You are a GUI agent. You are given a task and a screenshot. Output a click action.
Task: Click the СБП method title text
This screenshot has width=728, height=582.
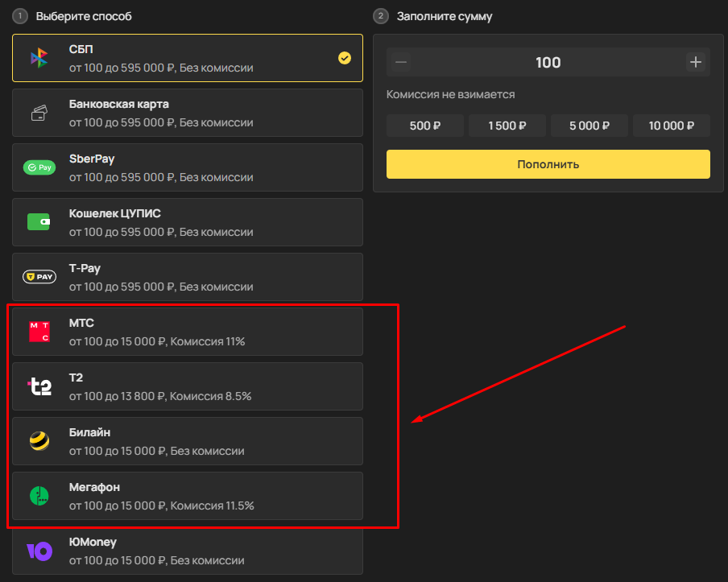pyautogui.click(x=81, y=49)
